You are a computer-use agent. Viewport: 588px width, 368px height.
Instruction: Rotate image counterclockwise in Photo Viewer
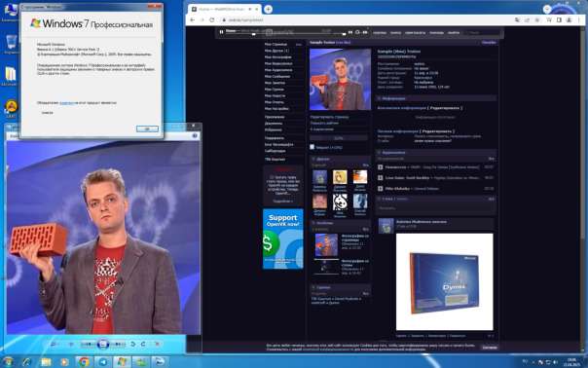tap(132, 344)
